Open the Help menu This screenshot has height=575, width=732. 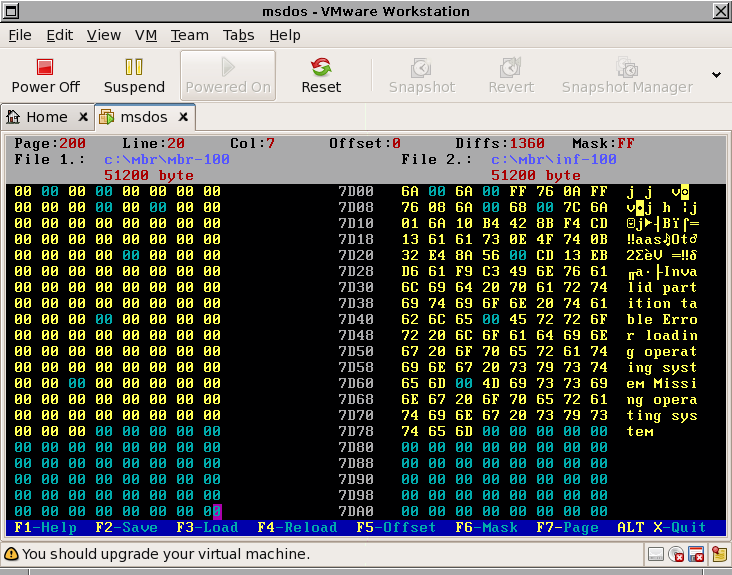tap(285, 35)
